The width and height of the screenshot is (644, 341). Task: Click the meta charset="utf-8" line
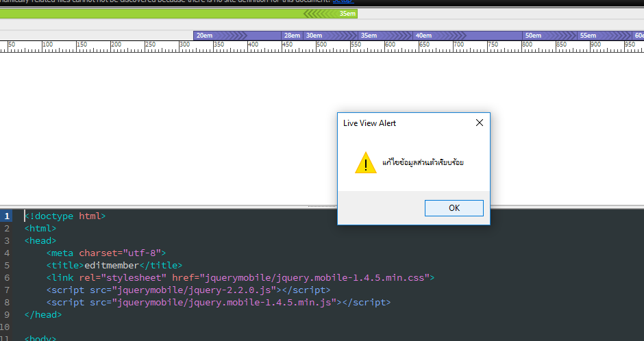(x=106, y=253)
